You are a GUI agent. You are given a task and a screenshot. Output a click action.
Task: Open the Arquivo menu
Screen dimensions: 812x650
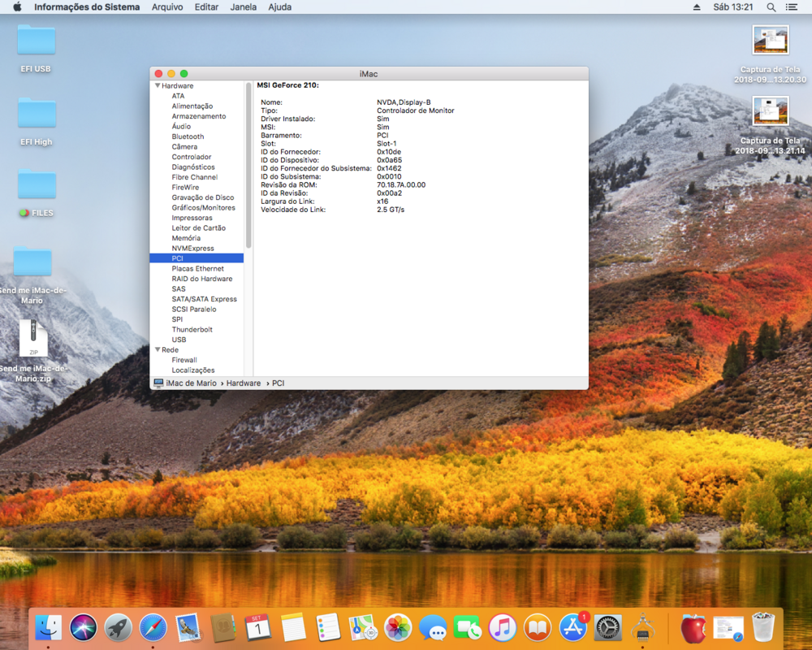tap(167, 7)
